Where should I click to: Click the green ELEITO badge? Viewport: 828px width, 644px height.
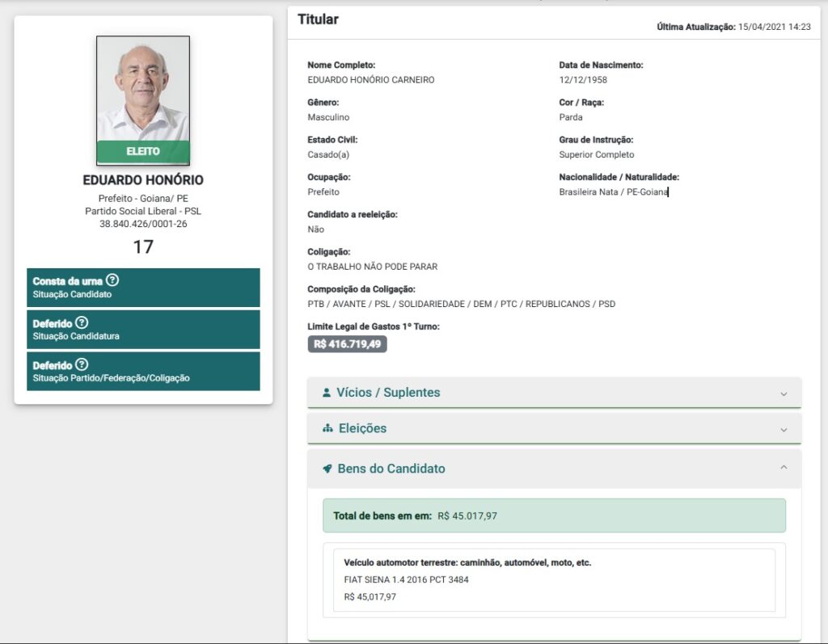[x=143, y=152]
